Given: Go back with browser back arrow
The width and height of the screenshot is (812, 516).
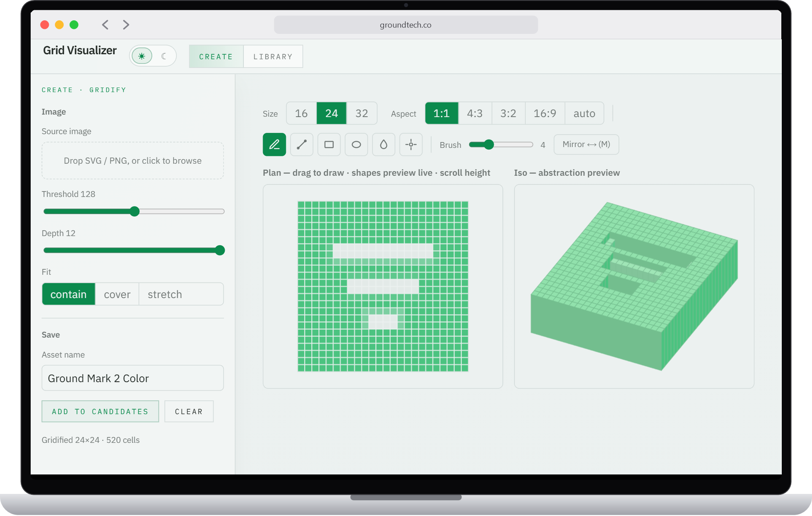Looking at the screenshot, I should click(x=105, y=25).
